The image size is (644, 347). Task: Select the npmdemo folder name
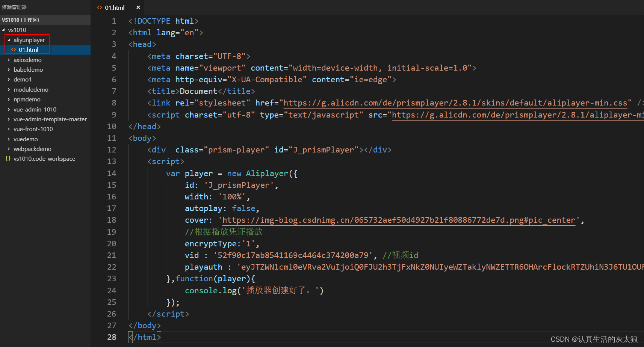tap(27, 99)
